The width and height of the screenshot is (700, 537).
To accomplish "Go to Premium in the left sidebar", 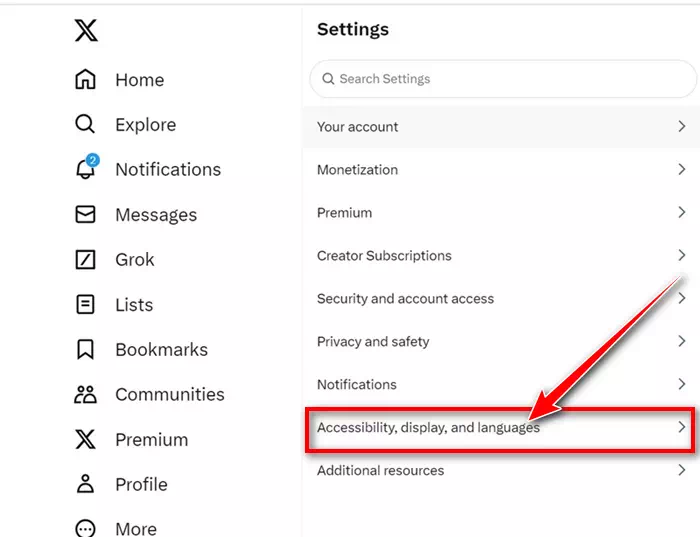I will pyautogui.click(x=131, y=439).
